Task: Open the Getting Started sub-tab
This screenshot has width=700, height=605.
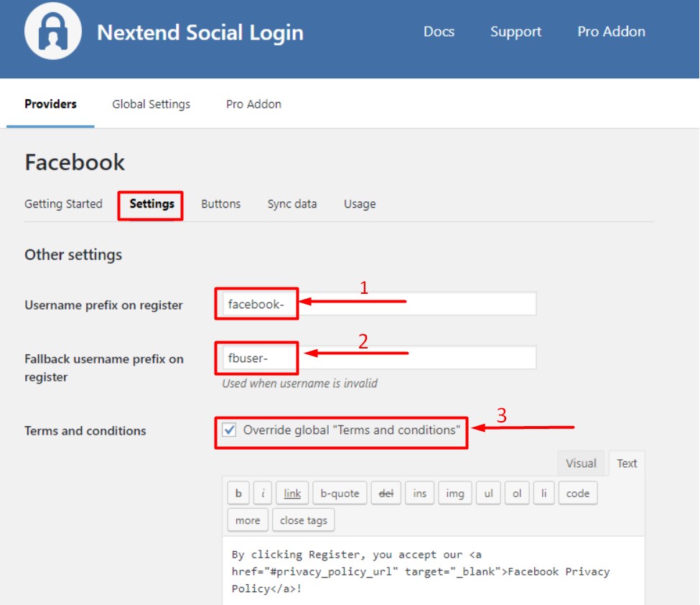Action: point(63,204)
